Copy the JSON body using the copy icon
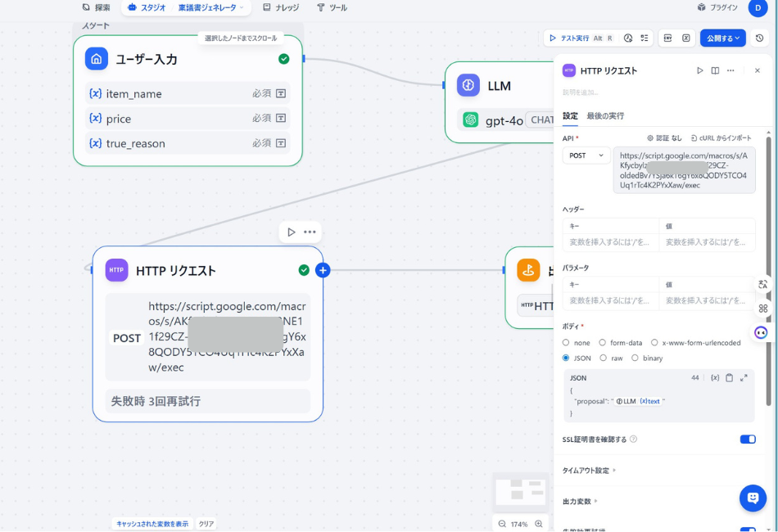 [729, 377]
